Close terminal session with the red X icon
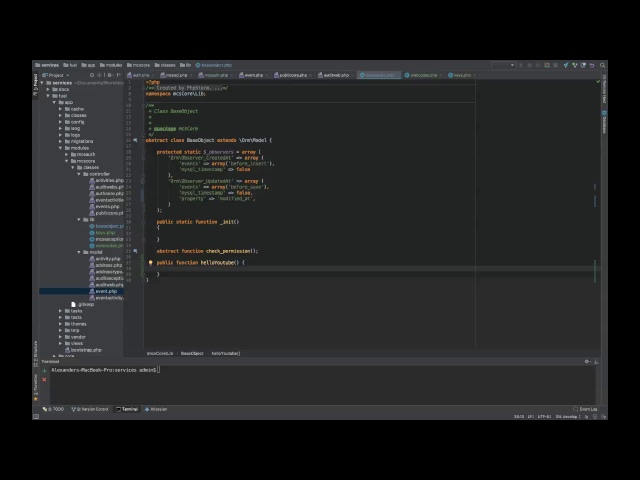The width and height of the screenshot is (640, 480). (x=44, y=380)
